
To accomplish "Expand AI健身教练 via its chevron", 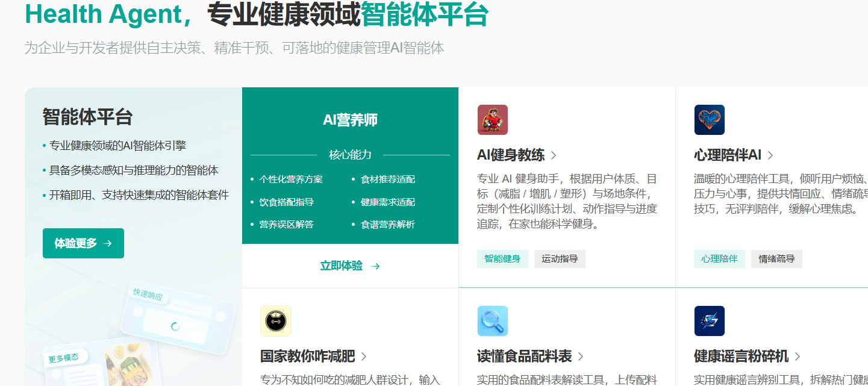I will 554,155.
